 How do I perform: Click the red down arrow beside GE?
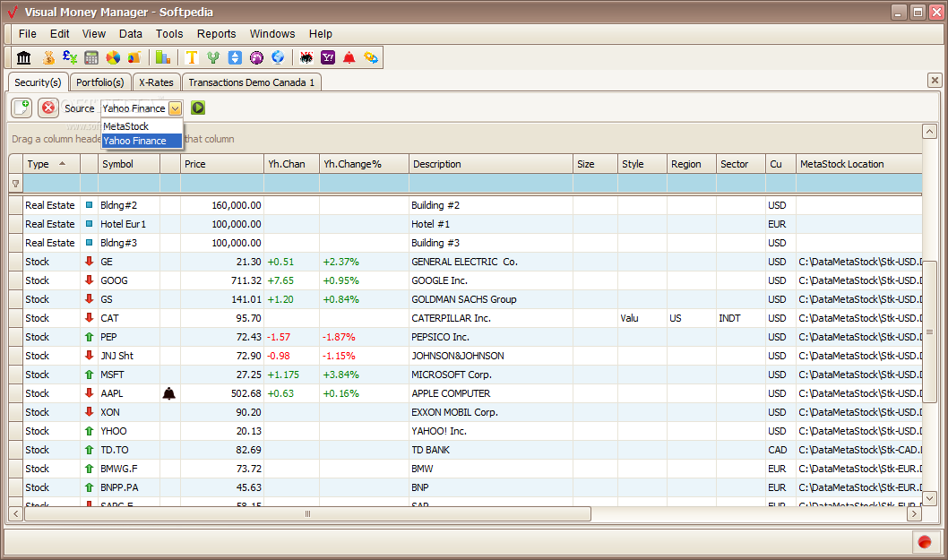pyautogui.click(x=89, y=262)
